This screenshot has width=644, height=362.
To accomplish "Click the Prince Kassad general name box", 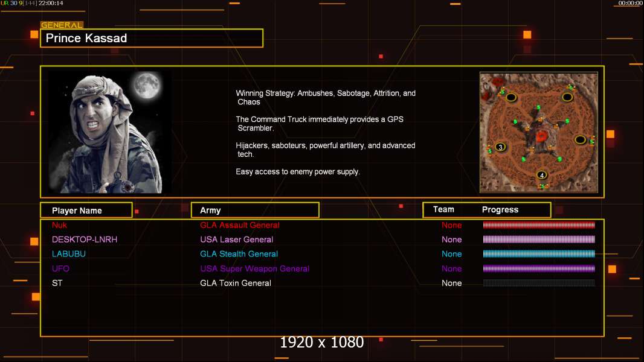I will (152, 38).
